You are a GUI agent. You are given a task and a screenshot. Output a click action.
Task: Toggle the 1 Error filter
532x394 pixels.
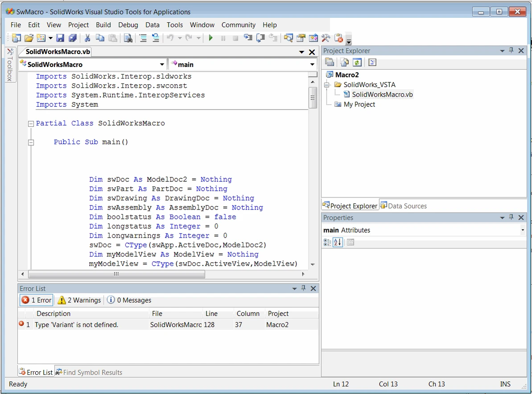point(37,300)
